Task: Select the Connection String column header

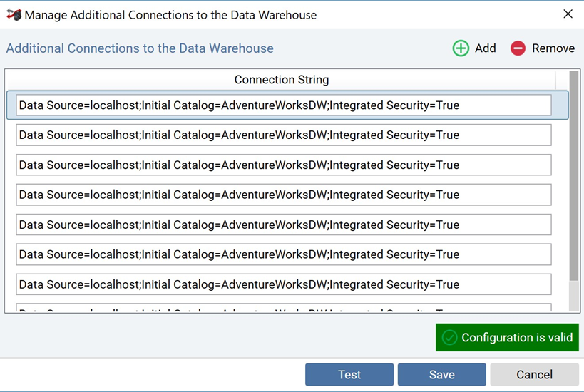Action: coord(281,80)
